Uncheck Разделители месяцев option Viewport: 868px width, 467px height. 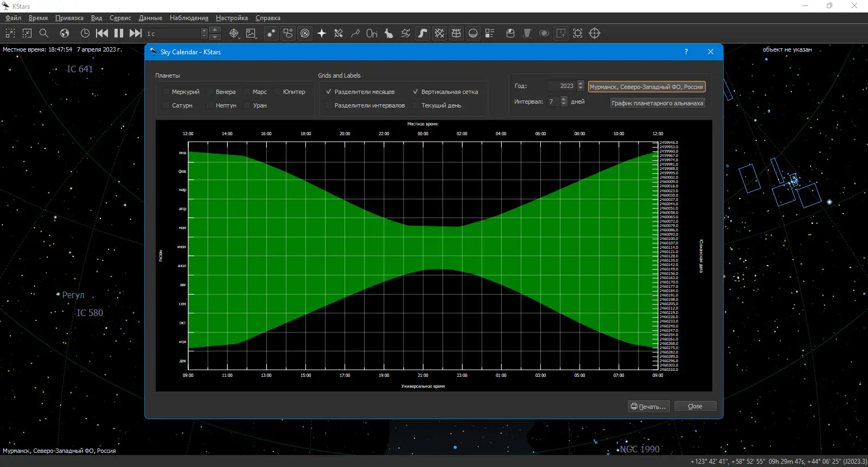(329, 92)
